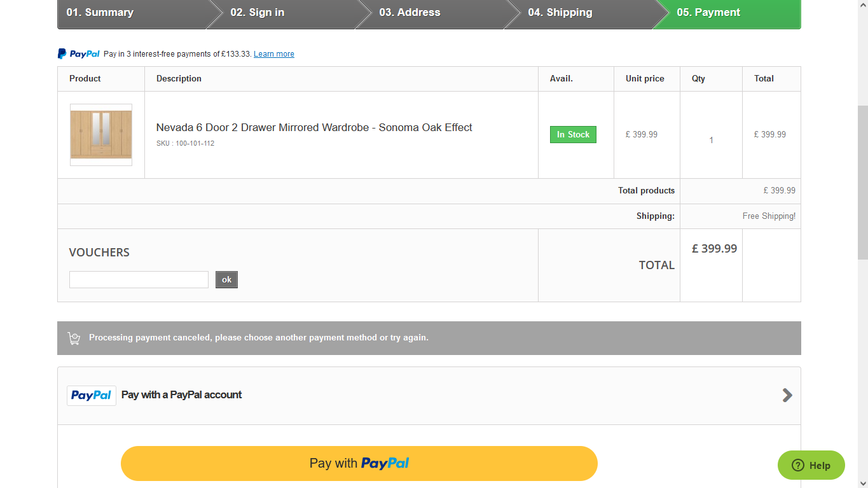Click the PayPal logo badge in the payment option row
The image size is (868, 488).
point(92,395)
